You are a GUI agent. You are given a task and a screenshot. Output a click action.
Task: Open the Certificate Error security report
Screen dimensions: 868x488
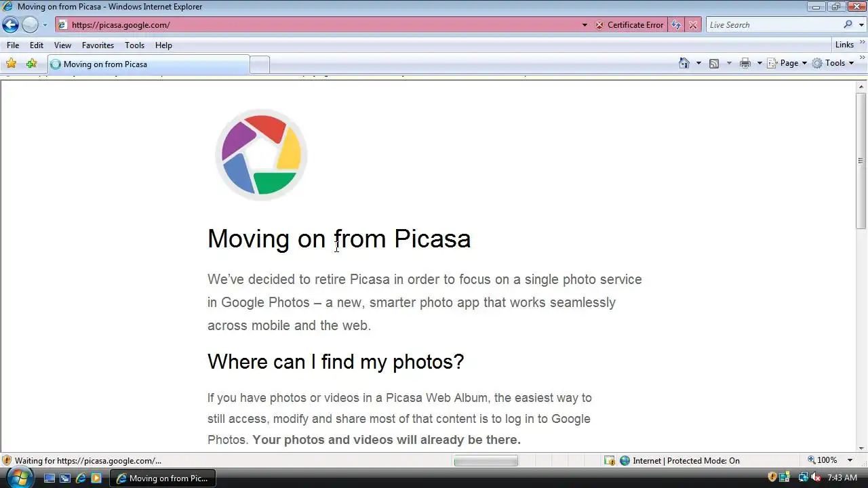click(629, 25)
